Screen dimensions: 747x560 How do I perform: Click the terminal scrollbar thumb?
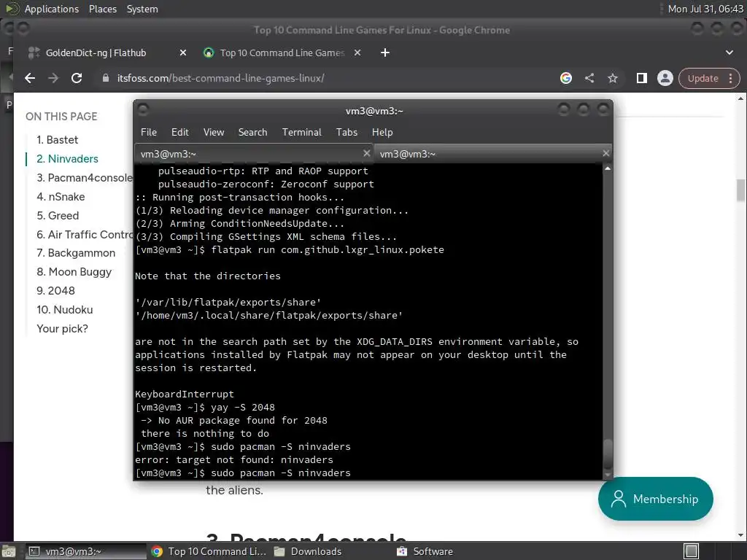coord(608,454)
